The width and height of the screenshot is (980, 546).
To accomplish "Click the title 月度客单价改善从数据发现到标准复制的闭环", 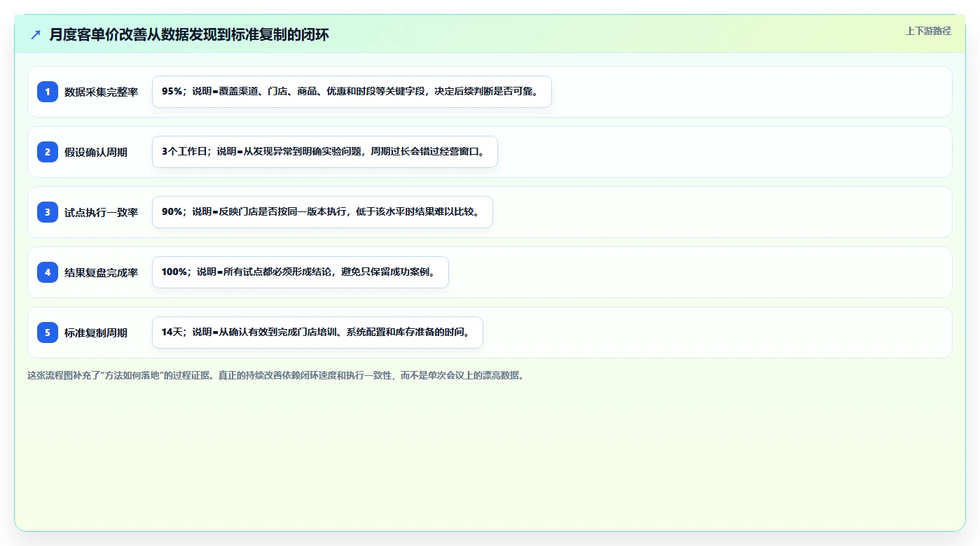I will 189,35.
